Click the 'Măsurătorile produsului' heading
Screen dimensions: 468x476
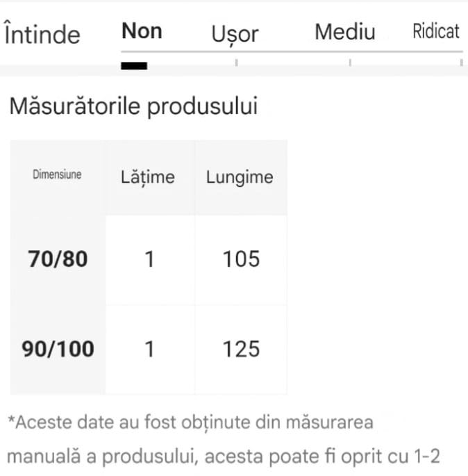pos(133,107)
